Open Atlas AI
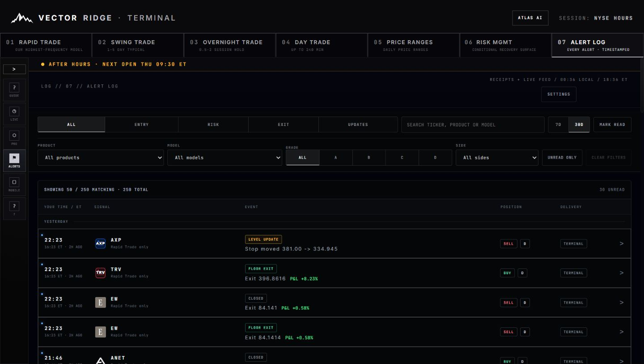 pos(530,18)
